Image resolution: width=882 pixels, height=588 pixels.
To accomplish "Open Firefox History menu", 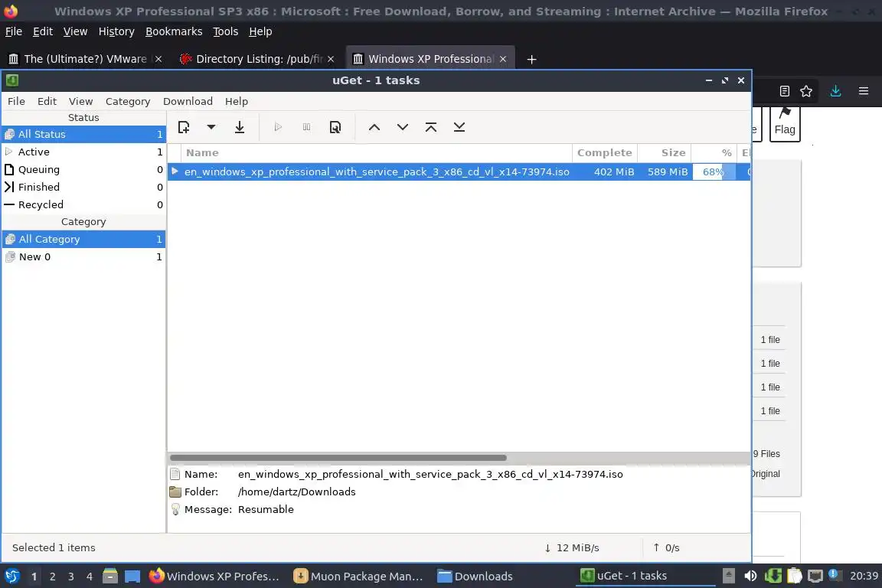I will click(x=116, y=31).
